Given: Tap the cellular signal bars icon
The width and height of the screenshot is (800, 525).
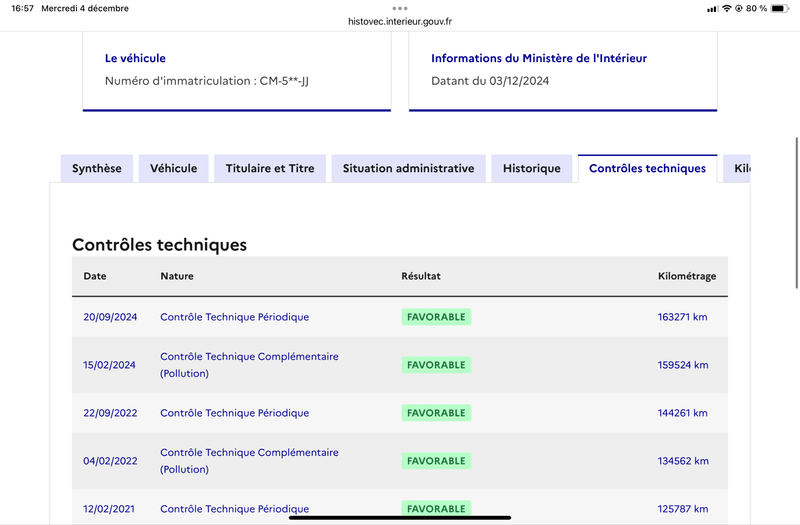Looking at the screenshot, I should [712, 9].
